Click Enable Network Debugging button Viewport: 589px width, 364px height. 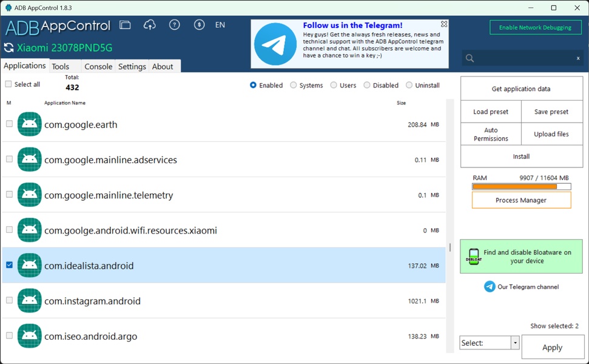coord(535,27)
